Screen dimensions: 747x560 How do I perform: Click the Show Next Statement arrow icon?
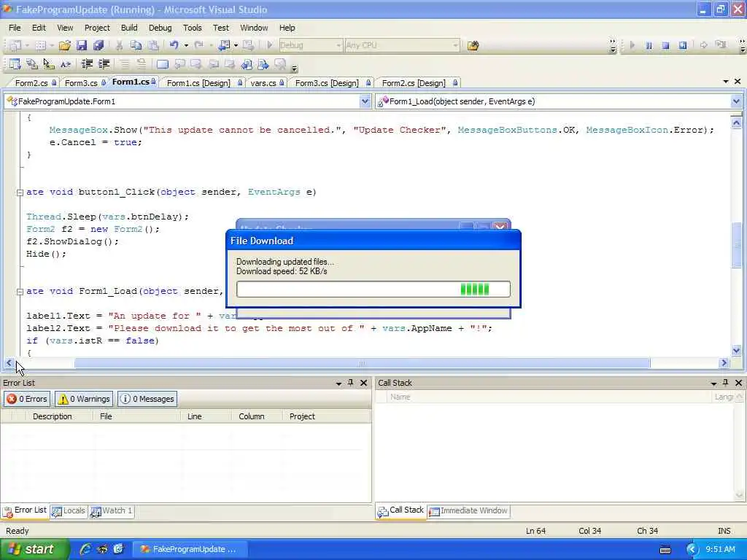704,45
